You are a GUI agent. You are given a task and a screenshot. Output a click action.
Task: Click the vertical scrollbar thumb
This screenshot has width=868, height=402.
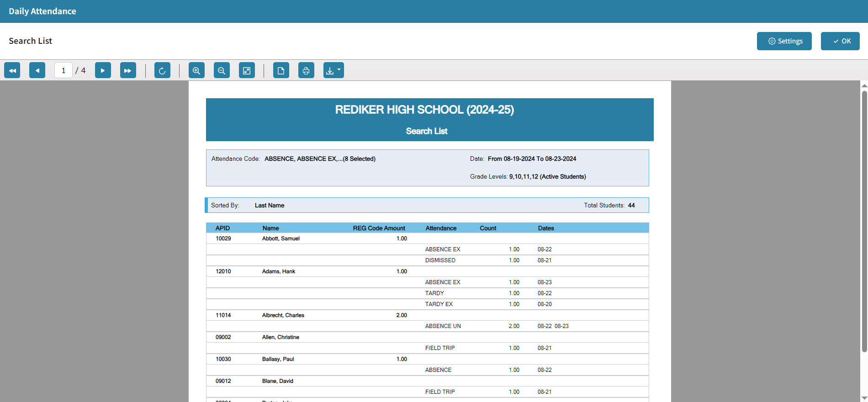864,222
